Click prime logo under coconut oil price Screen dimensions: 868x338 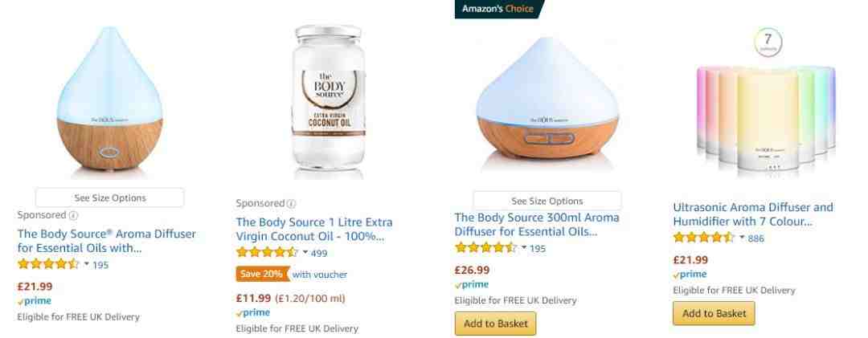253,313
